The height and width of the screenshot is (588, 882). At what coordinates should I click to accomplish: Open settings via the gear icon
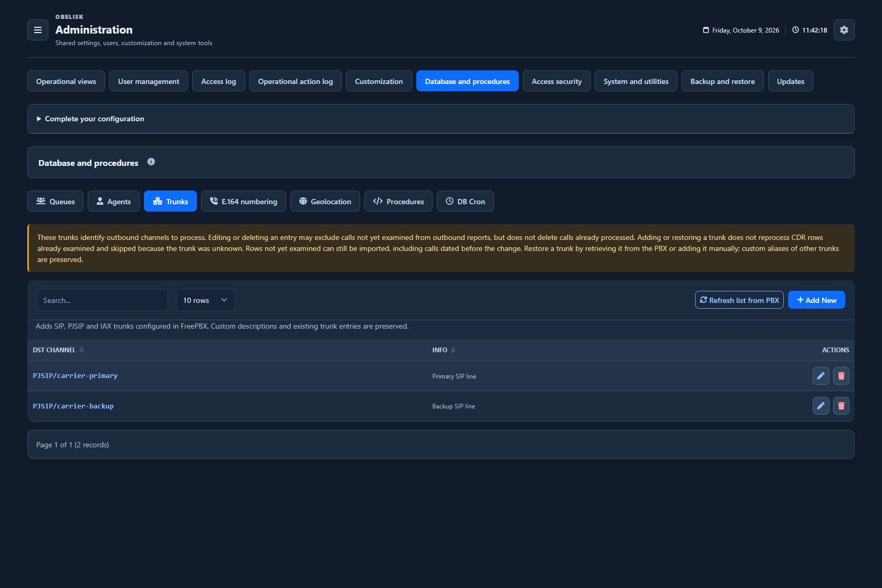[x=844, y=30]
